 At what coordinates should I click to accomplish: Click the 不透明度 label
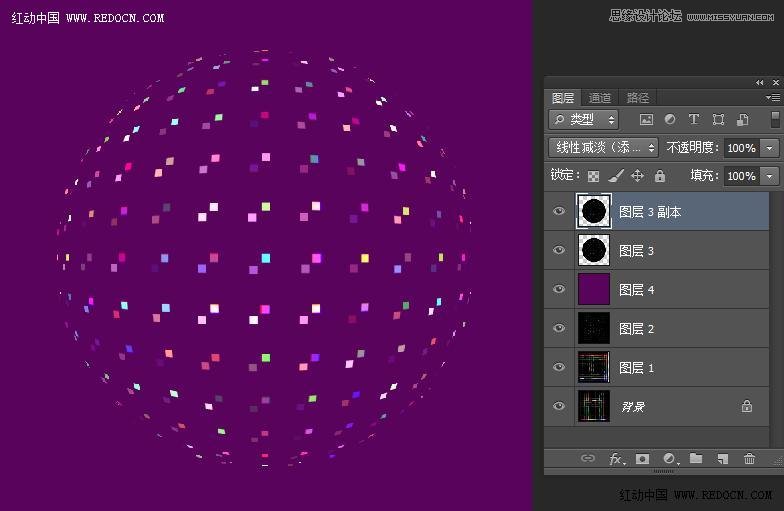[692, 148]
